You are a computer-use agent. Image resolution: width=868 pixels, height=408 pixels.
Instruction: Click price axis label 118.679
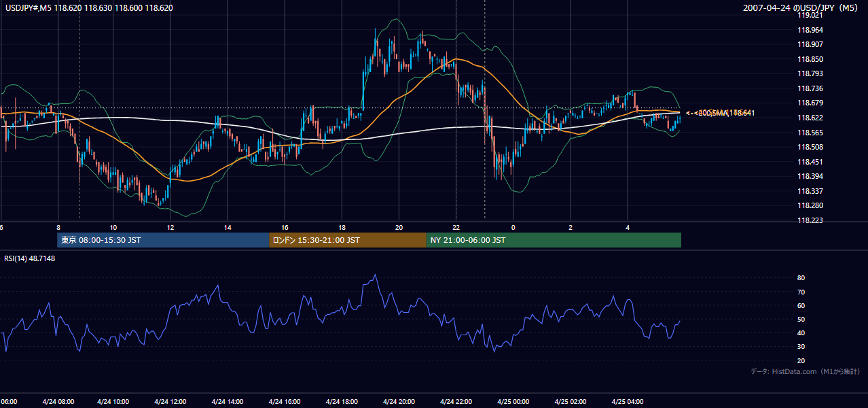(810, 103)
